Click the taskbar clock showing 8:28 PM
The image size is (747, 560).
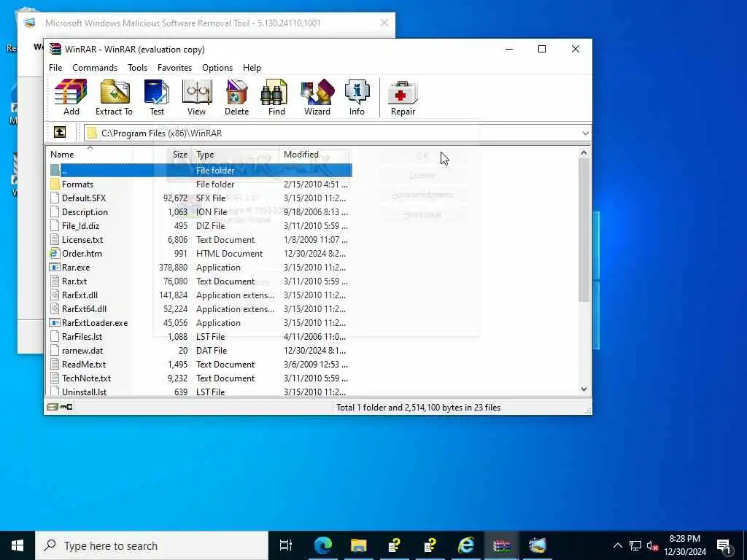(685, 545)
